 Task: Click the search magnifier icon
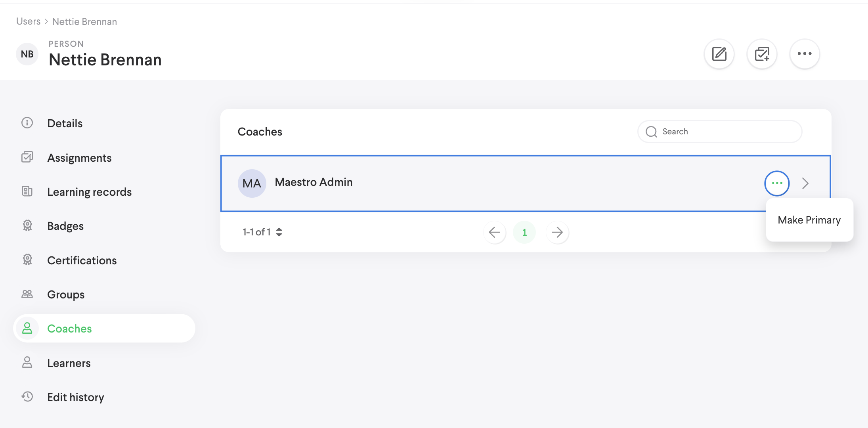[x=651, y=132]
